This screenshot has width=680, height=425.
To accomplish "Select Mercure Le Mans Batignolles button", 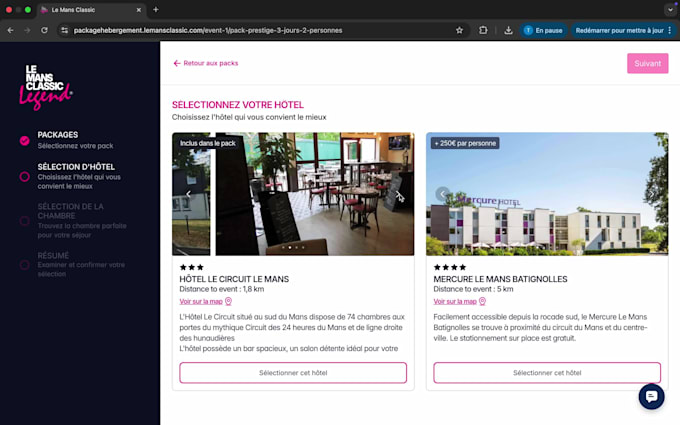I will (547, 373).
